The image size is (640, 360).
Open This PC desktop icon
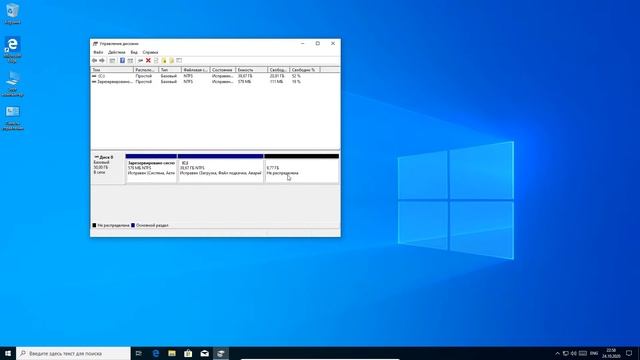click(13, 84)
